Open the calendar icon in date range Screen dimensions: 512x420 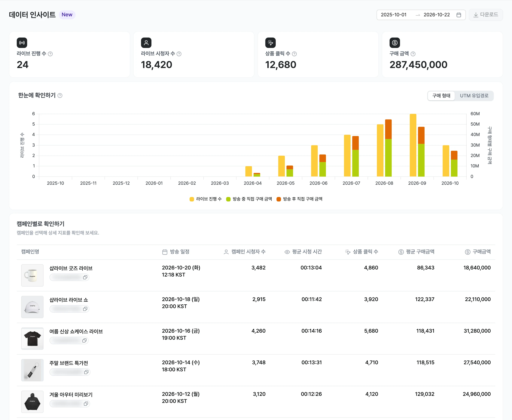click(x=458, y=15)
